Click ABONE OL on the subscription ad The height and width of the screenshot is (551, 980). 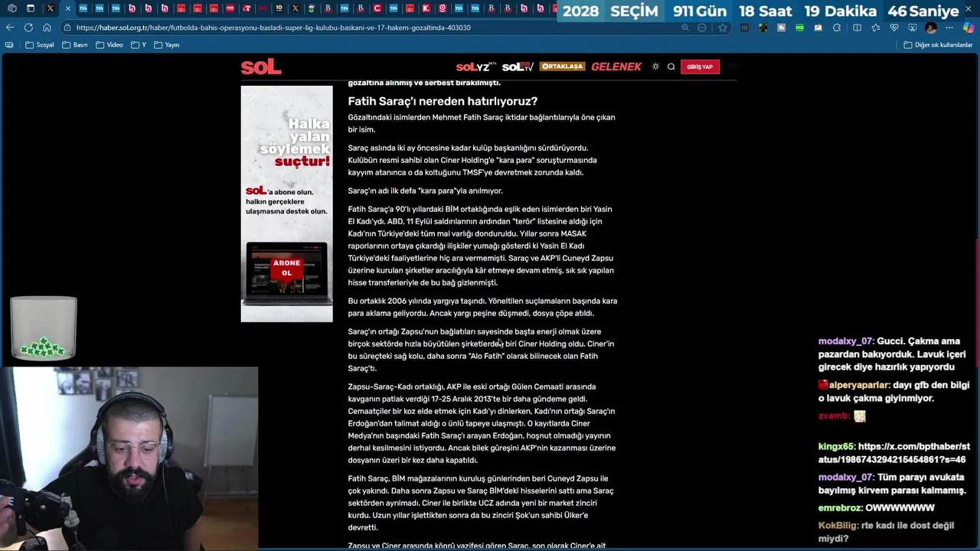(286, 268)
